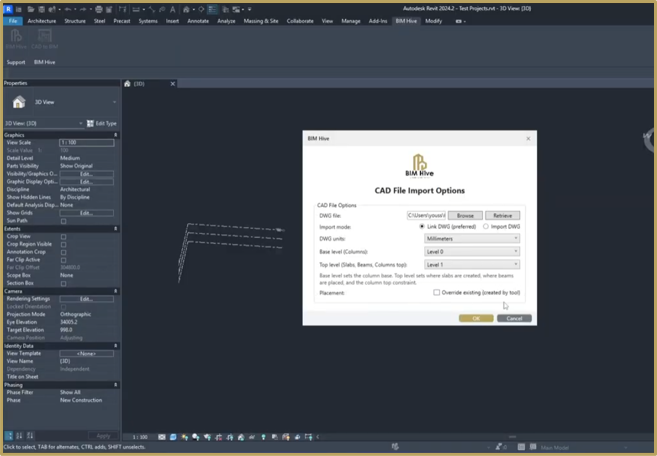Open the File tab

[13, 21]
